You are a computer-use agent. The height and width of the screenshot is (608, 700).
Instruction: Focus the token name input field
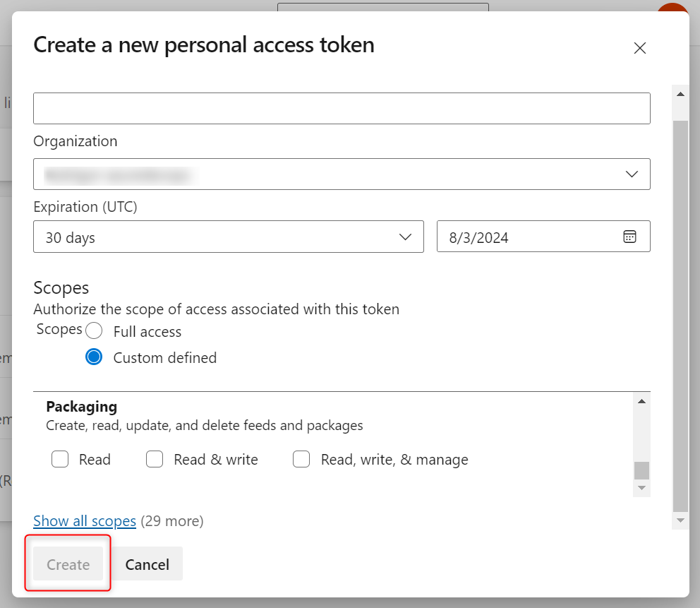click(x=342, y=108)
